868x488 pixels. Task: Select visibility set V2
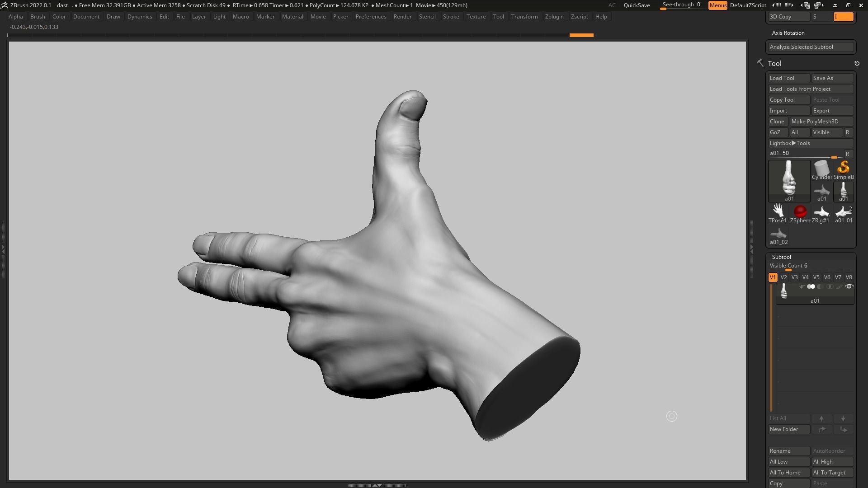(x=783, y=277)
